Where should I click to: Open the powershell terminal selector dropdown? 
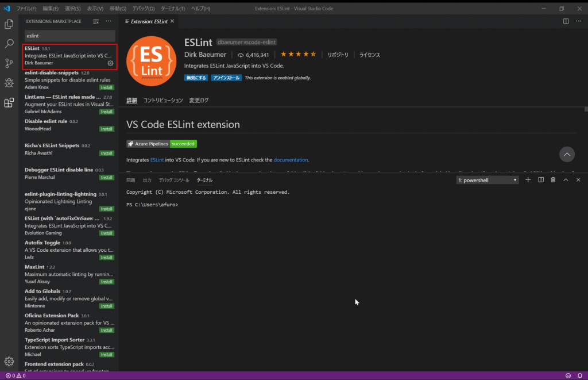click(487, 181)
